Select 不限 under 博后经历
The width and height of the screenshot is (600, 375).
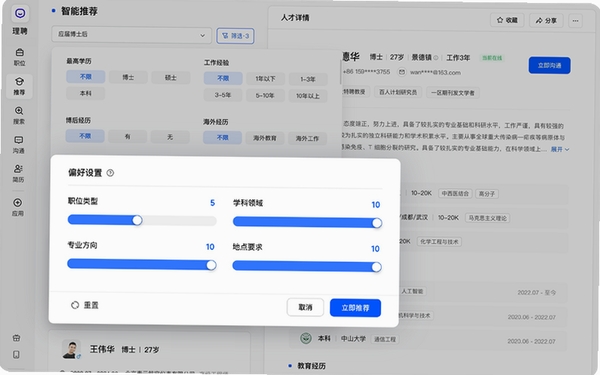(85, 136)
